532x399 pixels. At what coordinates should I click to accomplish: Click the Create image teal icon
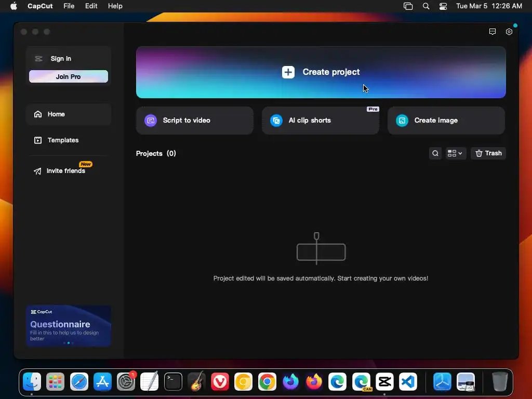[402, 121]
